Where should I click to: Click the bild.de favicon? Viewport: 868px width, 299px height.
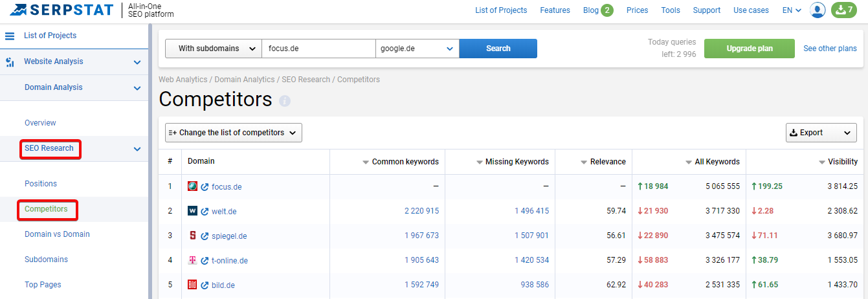coord(192,285)
